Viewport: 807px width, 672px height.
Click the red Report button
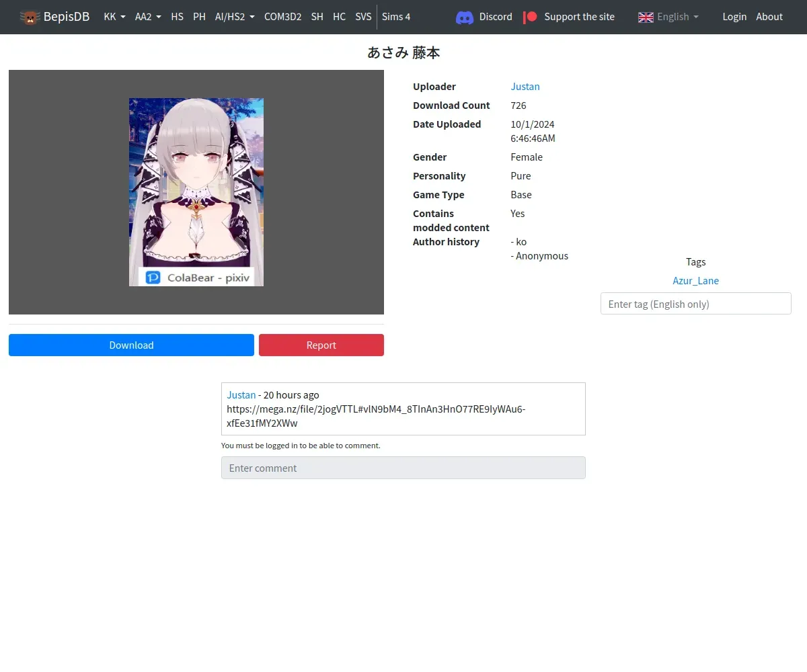321,345
